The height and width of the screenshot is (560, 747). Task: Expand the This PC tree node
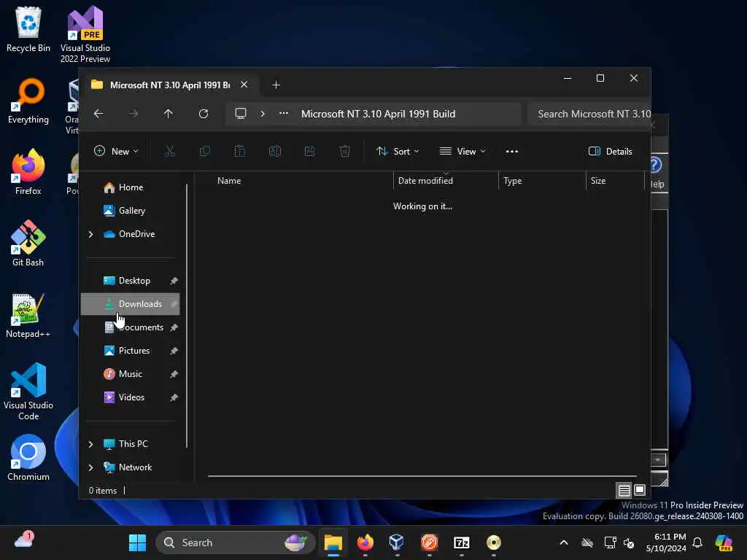(90, 444)
